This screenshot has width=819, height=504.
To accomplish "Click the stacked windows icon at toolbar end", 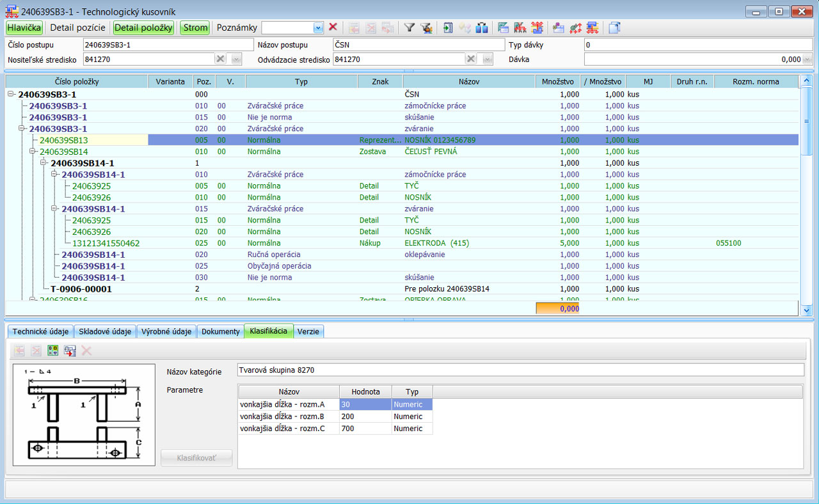I will point(614,28).
